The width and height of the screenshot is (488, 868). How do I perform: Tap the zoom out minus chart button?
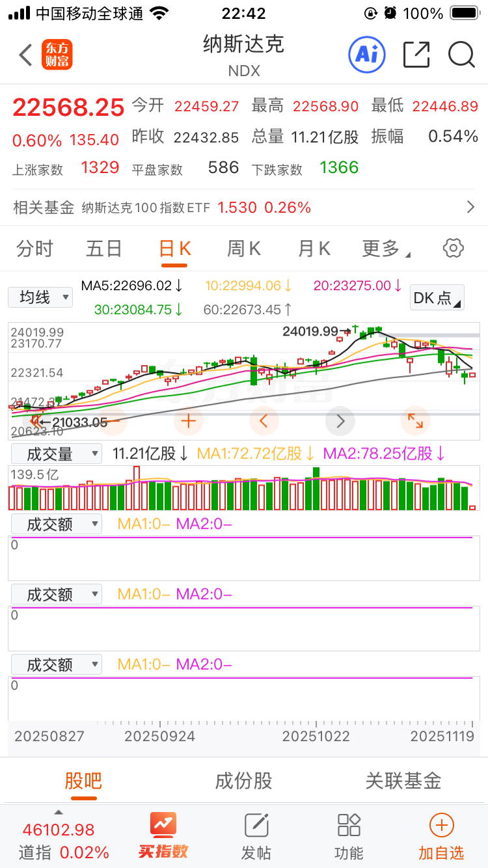coord(113,421)
